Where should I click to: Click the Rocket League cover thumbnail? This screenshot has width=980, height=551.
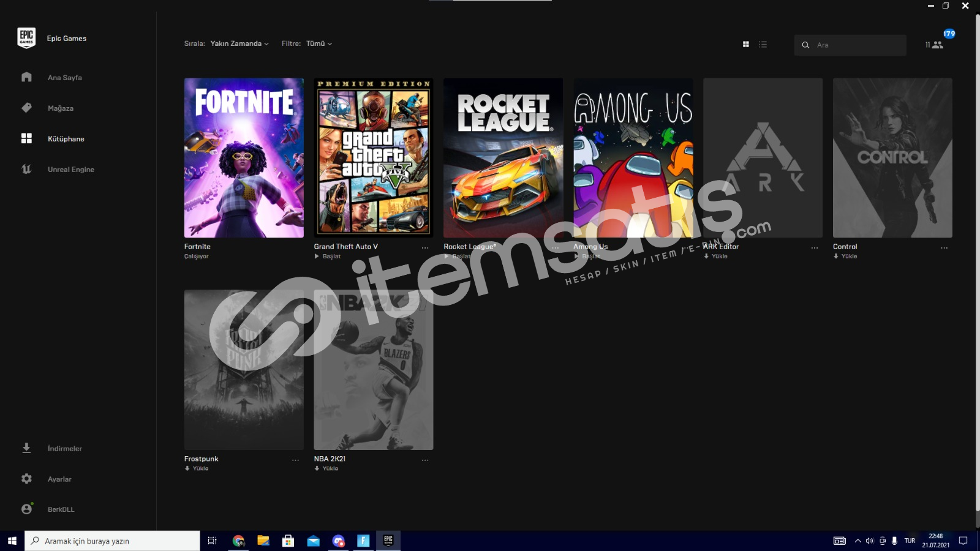pyautogui.click(x=503, y=157)
